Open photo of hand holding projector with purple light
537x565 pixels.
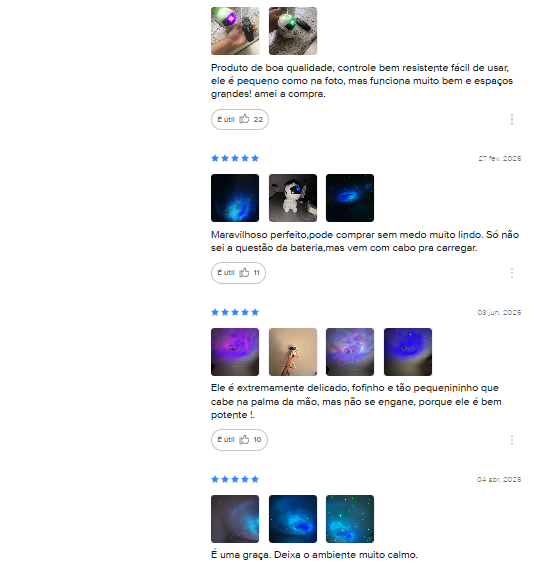pos(235,31)
